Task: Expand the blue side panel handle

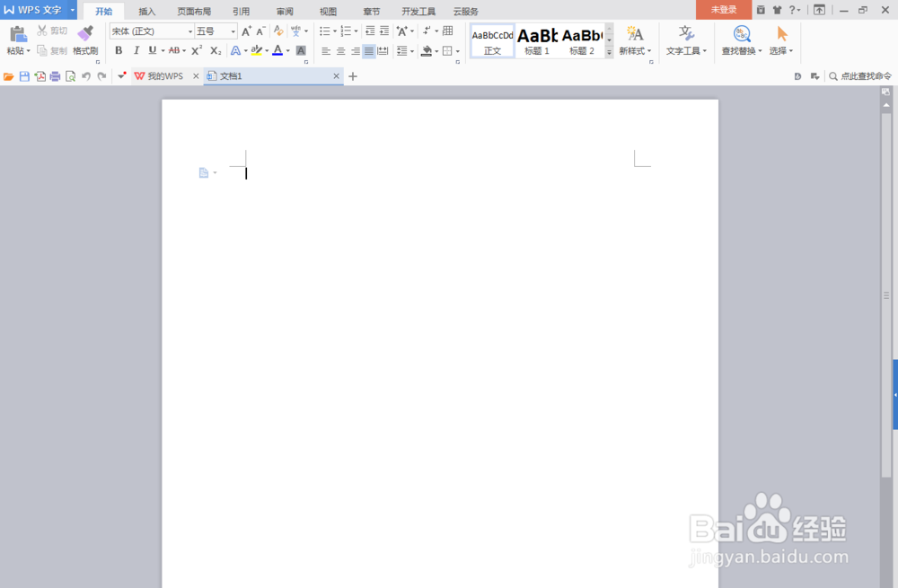Action: pos(895,394)
